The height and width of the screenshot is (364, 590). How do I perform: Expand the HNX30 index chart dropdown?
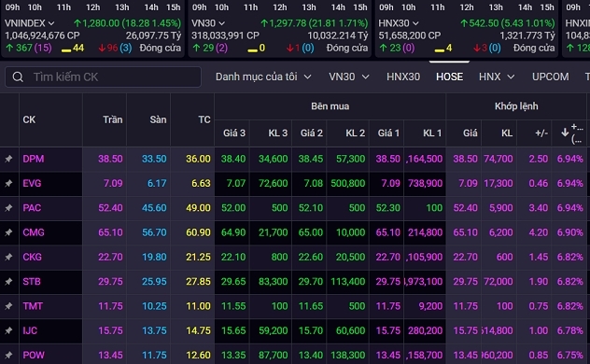tap(415, 23)
